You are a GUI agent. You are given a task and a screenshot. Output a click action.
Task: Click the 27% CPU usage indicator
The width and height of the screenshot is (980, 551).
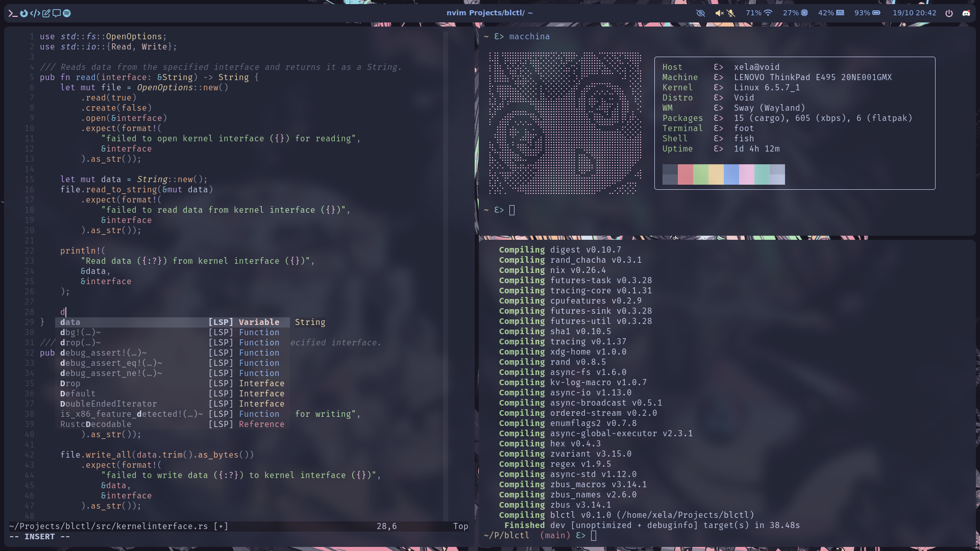coord(795,13)
